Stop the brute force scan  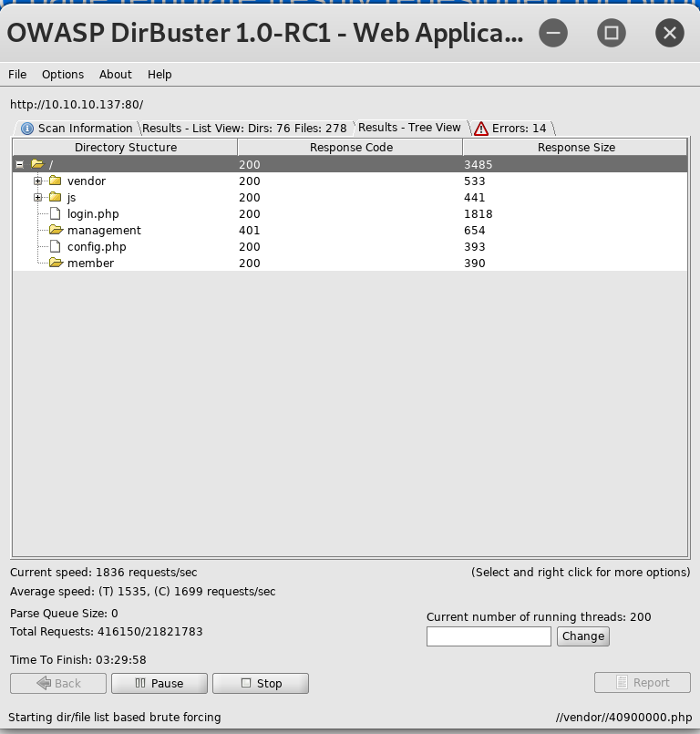pyautogui.click(x=260, y=684)
